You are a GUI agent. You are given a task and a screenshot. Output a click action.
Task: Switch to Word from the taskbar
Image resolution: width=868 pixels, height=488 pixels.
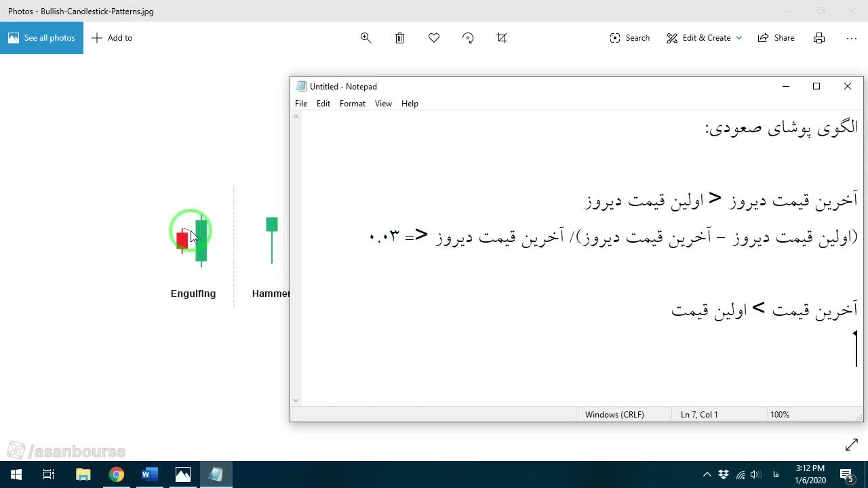tap(149, 474)
